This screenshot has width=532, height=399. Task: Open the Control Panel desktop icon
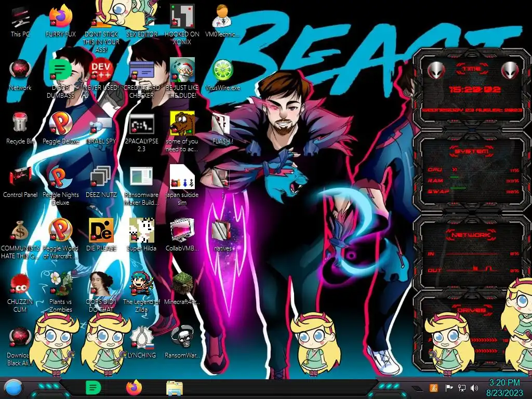tap(20, 177)
